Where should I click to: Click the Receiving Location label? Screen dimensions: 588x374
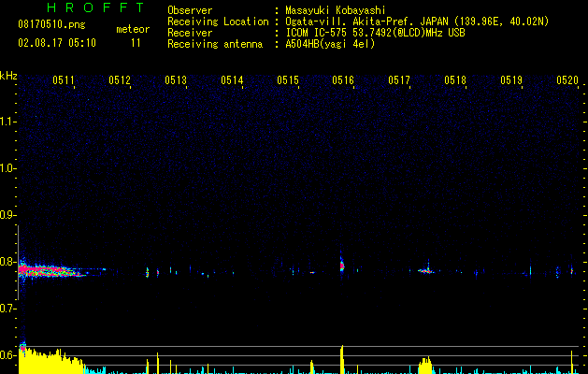(x=218, y=22)
